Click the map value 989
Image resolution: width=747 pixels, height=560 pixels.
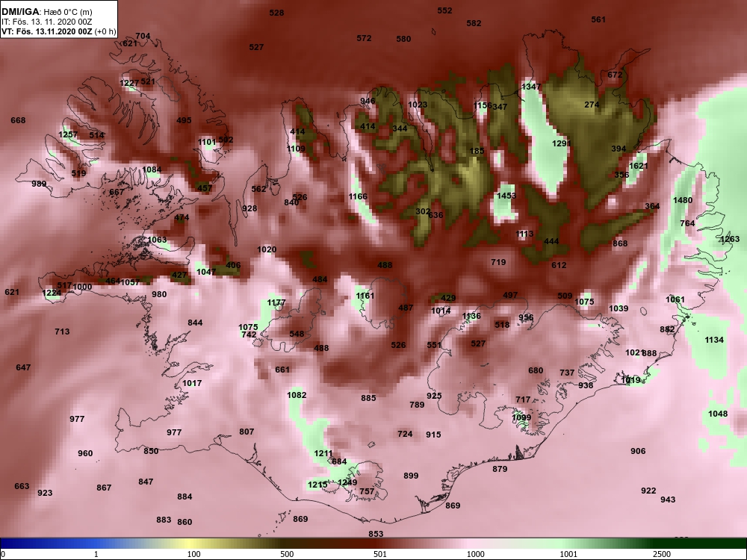click(39, 184)
